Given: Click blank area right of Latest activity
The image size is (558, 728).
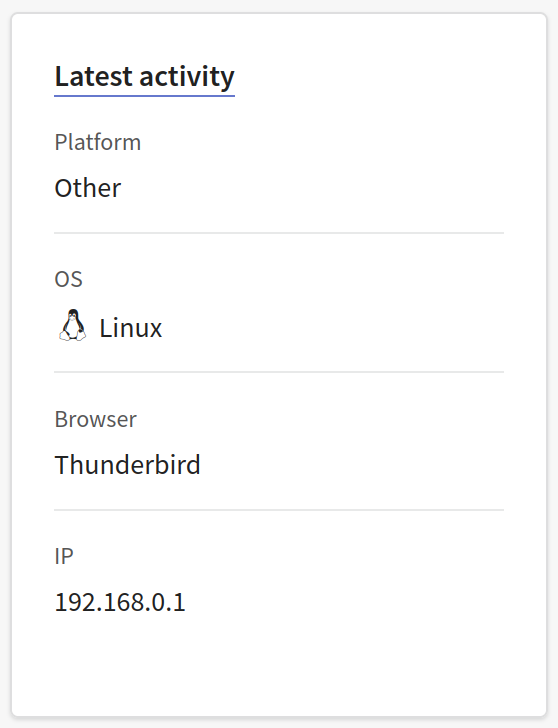Looking at the screenshot, I should (x=371, y=77).
